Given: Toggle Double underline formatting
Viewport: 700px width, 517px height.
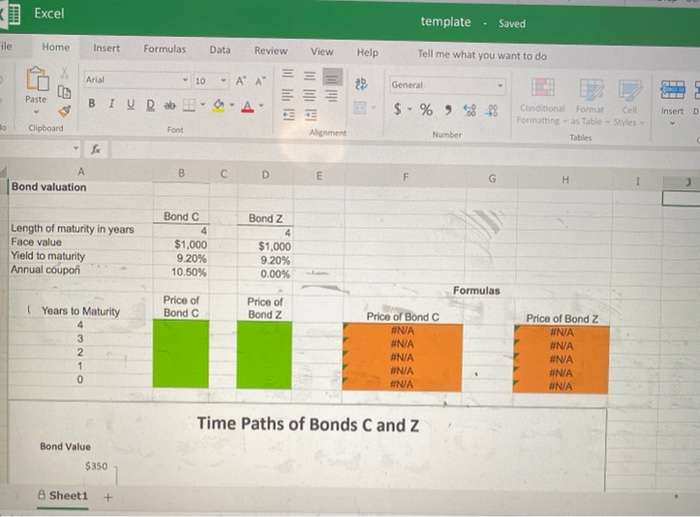Looking at the screenshot, I should 150,105.
